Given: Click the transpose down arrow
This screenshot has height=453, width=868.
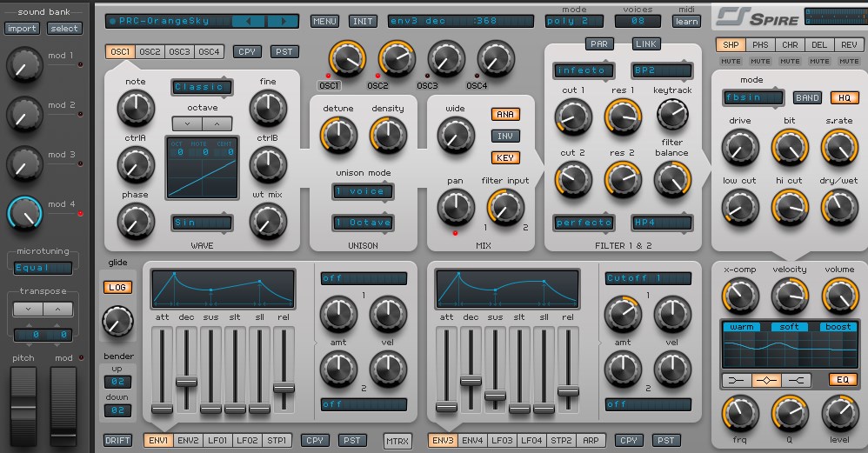Looking at the screenshot, I should (x=28, y=309).
